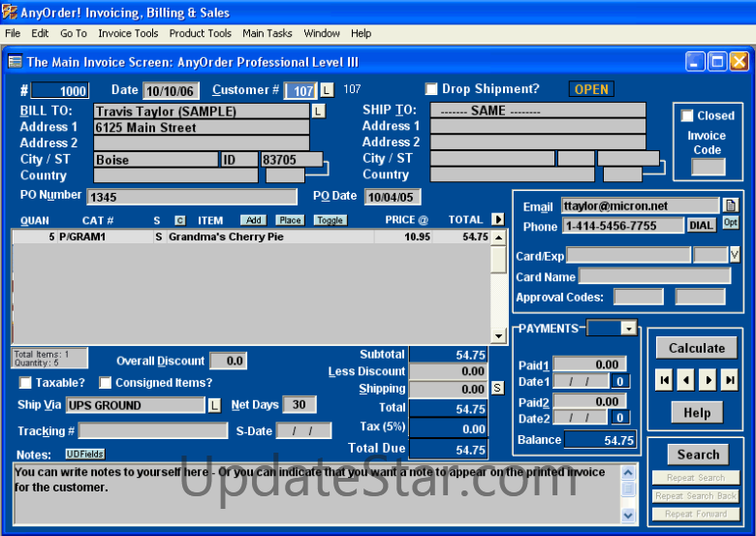The height and width of the screenshot is (536, 756).
Task: Click the V button next to Card/Exp
Action: coord(735,255)
